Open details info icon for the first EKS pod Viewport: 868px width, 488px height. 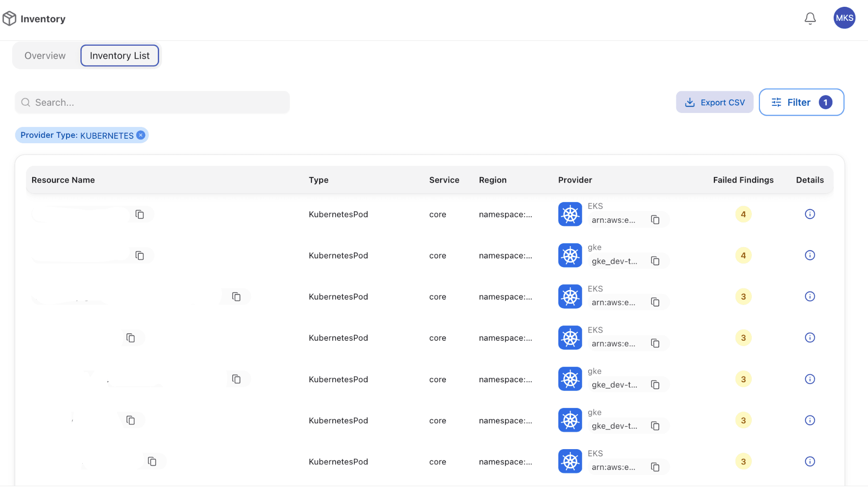[810, 214]
